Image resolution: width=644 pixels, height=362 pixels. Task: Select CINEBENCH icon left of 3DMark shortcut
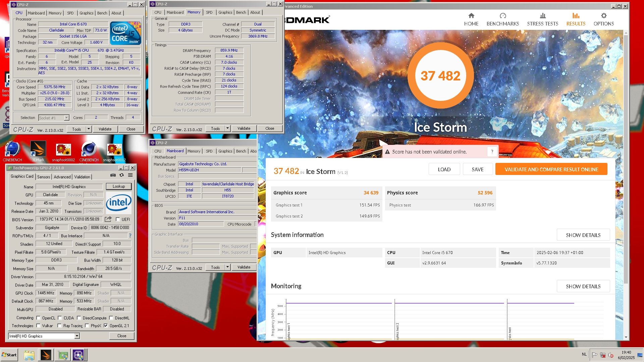pyautogui.click(x=12, y=152)
